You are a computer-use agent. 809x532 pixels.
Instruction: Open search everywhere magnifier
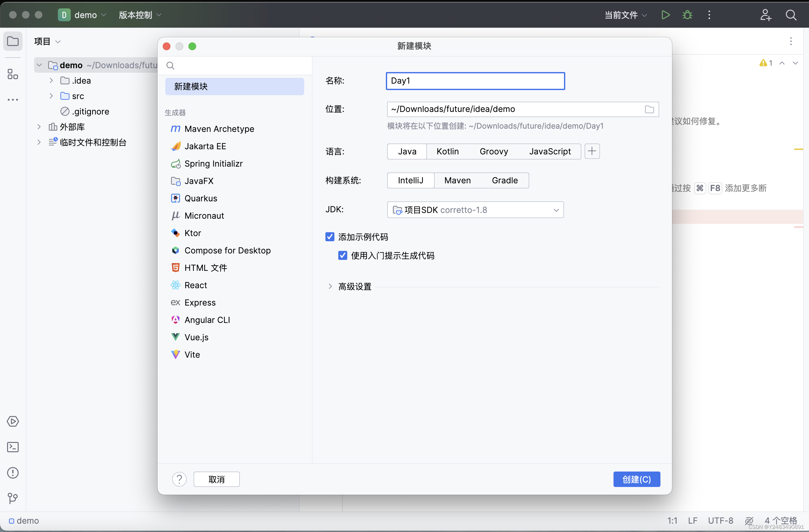point(791,15)
